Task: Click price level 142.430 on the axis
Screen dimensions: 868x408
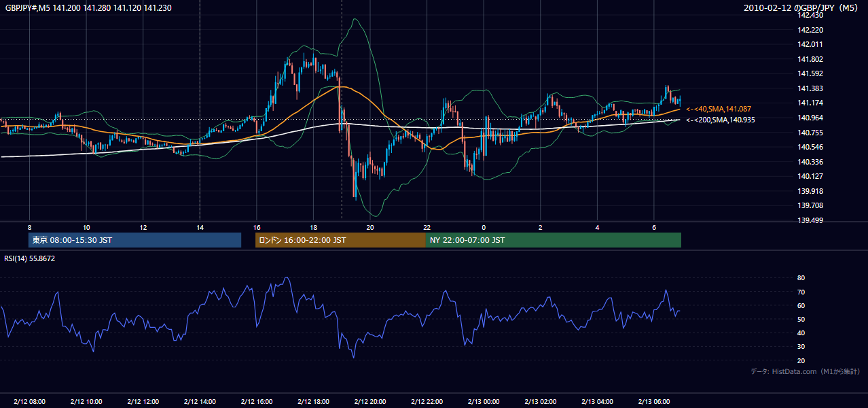Action: [812, 15]
